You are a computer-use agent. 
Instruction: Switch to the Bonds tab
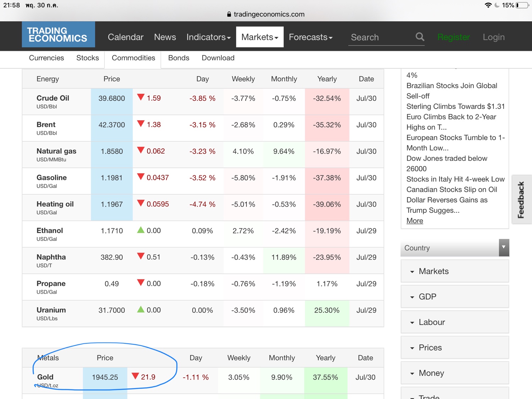[x=178, y=58]
